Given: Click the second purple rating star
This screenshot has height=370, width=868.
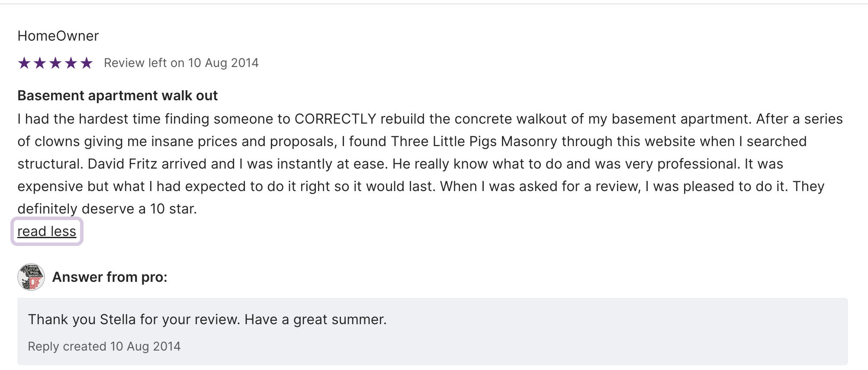Looking at the screenshot, I should coord(40,63).
